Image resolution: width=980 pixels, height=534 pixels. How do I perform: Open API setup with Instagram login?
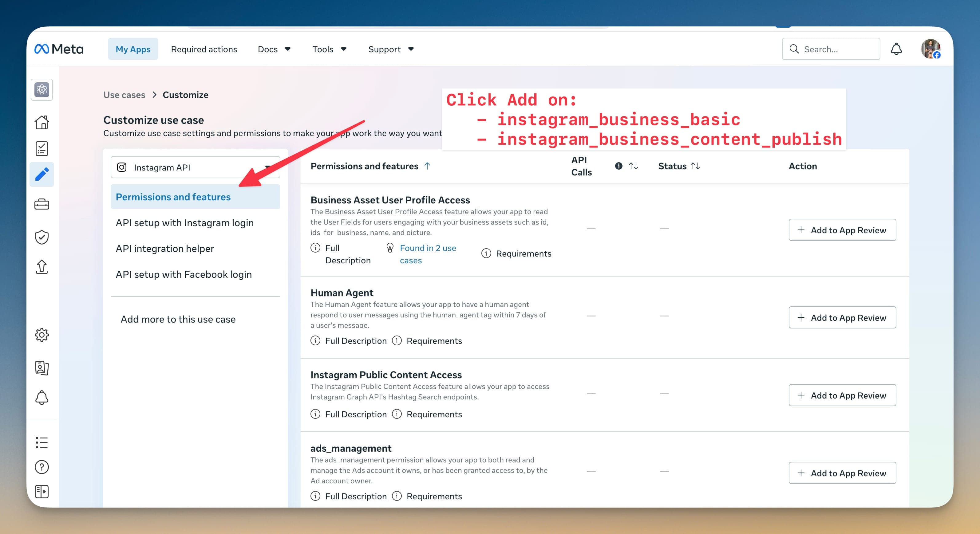[x=184, y=222]
